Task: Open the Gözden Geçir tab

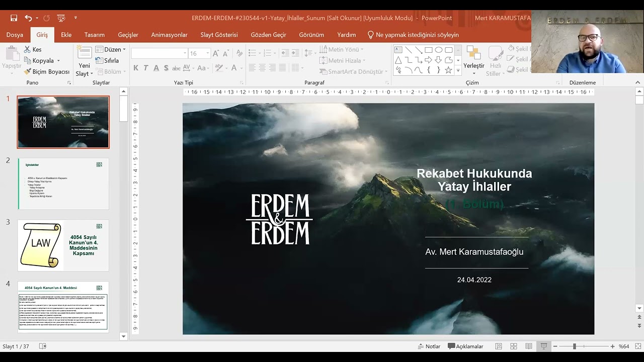Action: (x=269, y=35)
